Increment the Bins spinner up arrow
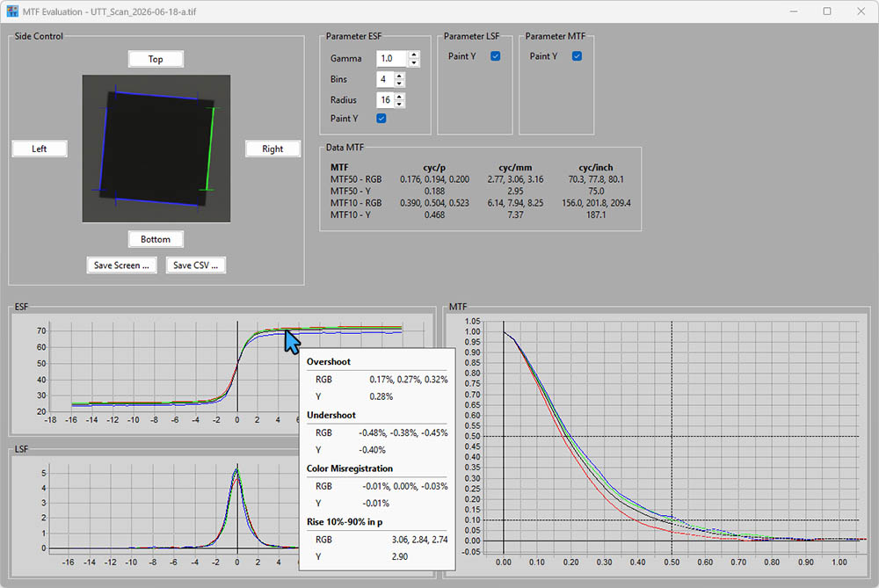 coord(399,76)
